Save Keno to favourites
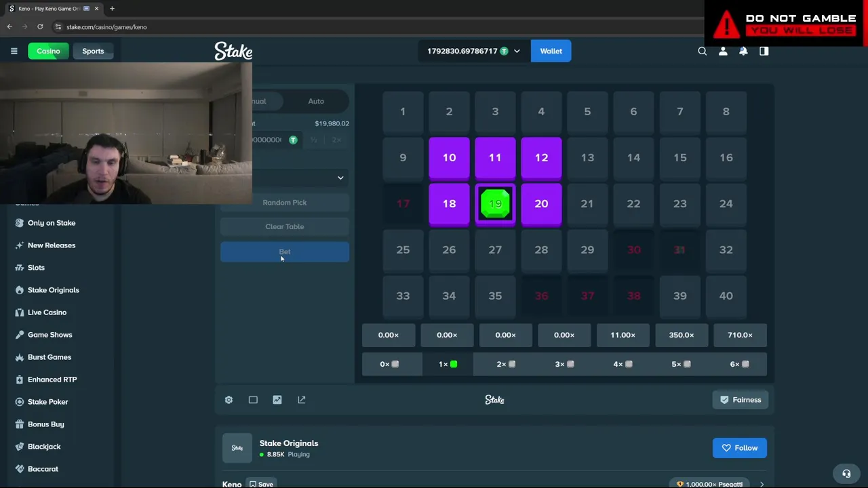This screenshot has height=488, width=868. point(261,484)
